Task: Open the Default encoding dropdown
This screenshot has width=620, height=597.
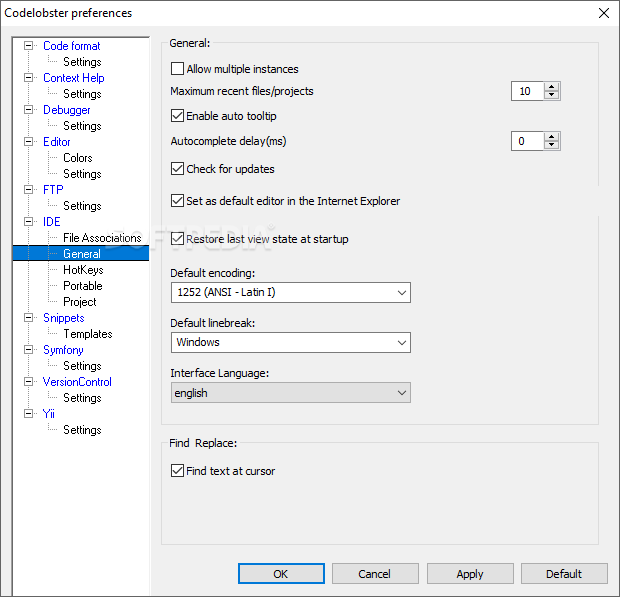Action: pyautogui.click(x=291, y=293)
